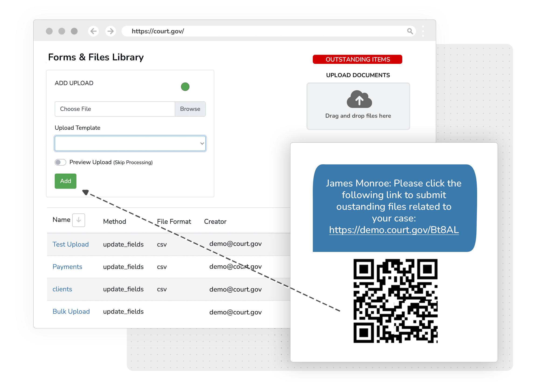This screenshot has width=537, height=392.
Task: Follow the demo.court.gov/Bt8AL link
Action: pyautogui.click(x=394, y=230)
